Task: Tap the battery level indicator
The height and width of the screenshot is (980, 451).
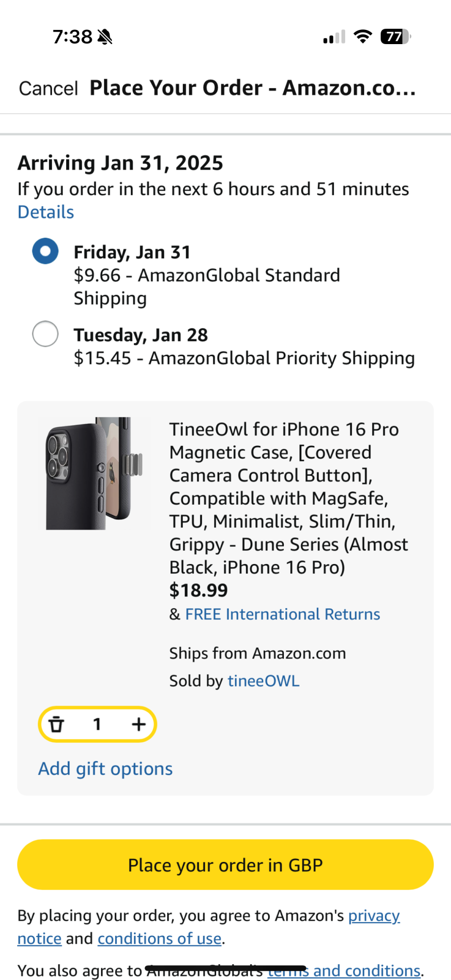Action: click(x=395, y=36)
